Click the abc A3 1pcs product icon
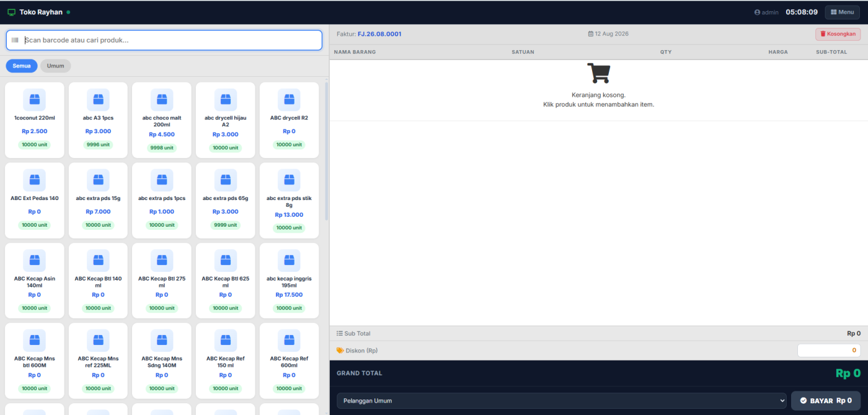 coord(98,100)
